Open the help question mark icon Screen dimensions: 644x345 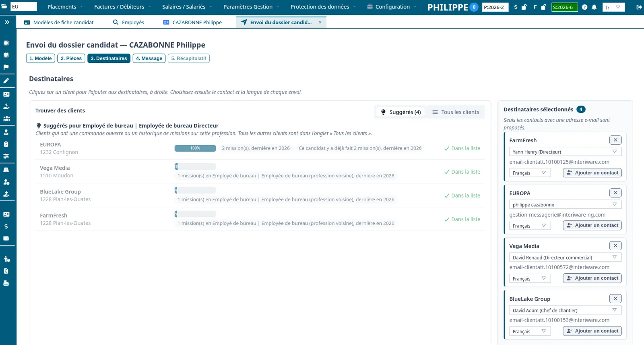tap(584, 7)
